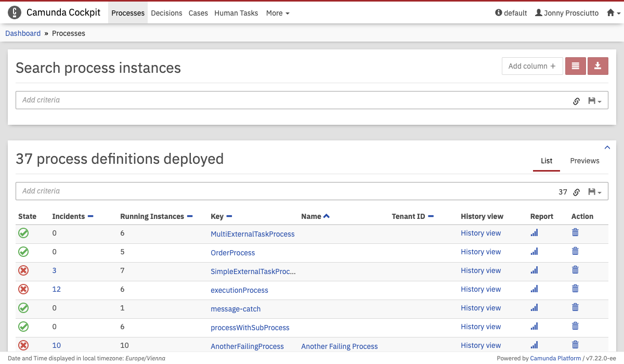Open the More dropdown menu
Viewport: 624px width, 364px height.
tap(277, 13)
